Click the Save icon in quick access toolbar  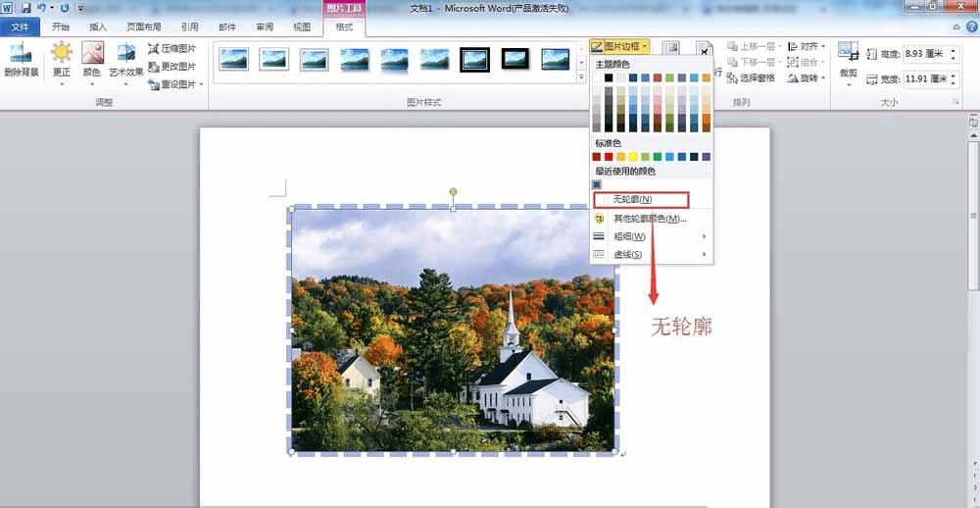25,8
